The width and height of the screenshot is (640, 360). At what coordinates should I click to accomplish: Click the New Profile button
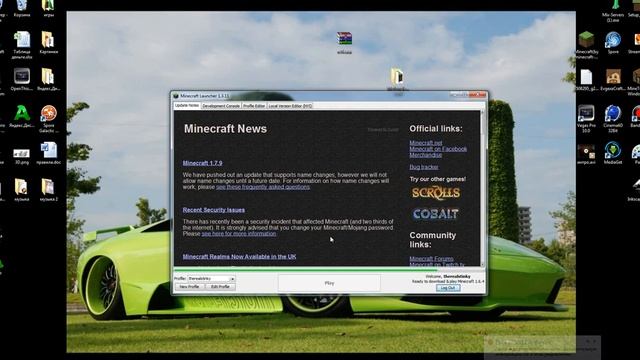pos(189,287)
